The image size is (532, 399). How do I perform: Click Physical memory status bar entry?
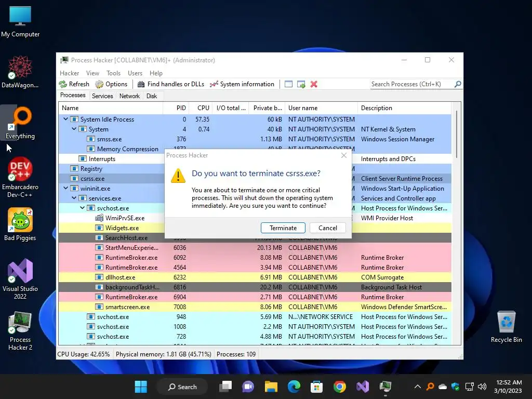pyautogui.click(x=163, y=354)
